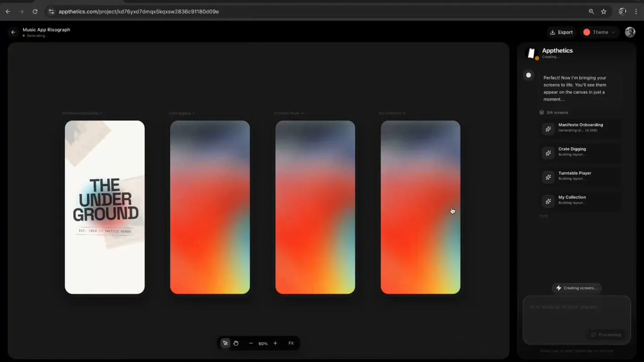Image resolution: width=644 pixels, height=362 pixels.
Task: Bookmark this page with star icon
Action: tap(604, 12)
